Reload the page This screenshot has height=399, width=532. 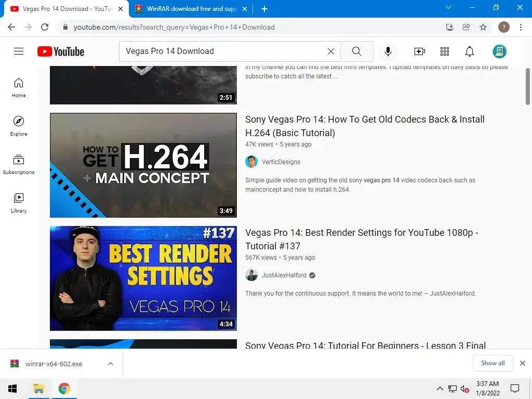(45, 27)
